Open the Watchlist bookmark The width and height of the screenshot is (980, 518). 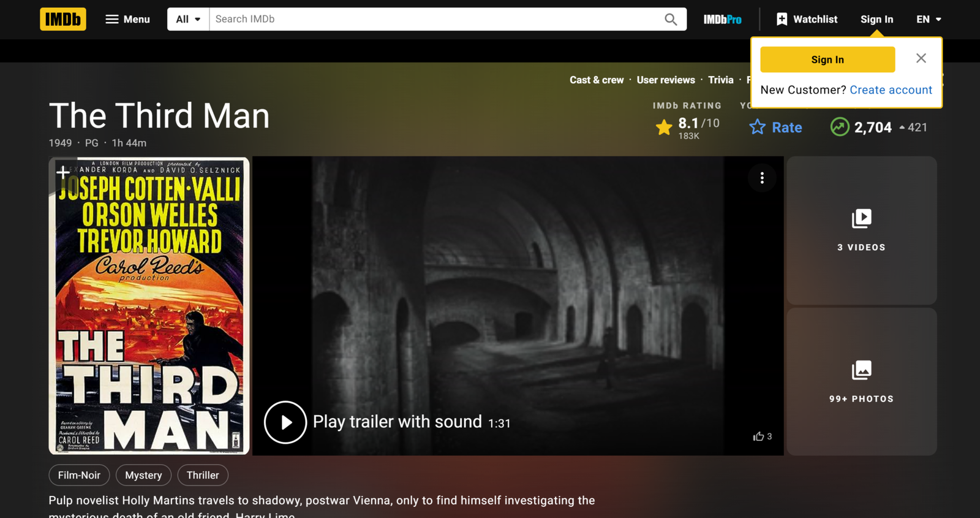point(807,19)
